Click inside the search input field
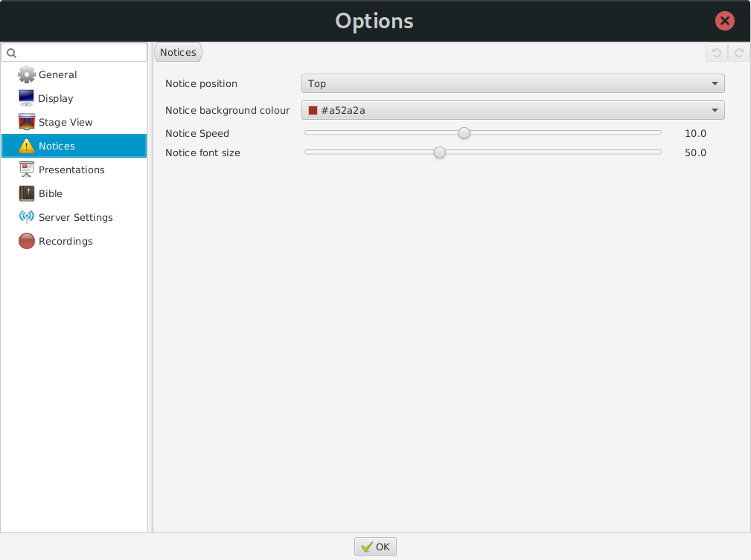Image resolution: width=751 pixels, height=560 pixels. point(74,52)
